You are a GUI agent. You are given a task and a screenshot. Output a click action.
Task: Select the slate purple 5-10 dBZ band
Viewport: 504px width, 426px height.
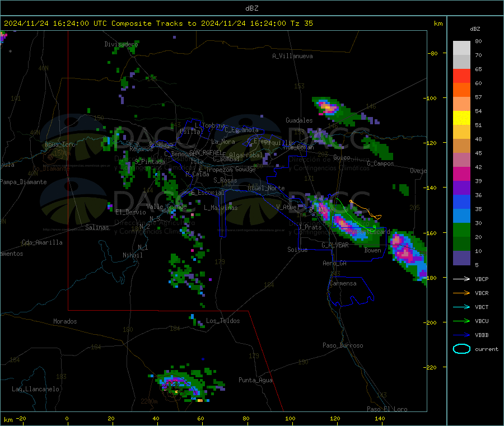(x=461, y=258)
